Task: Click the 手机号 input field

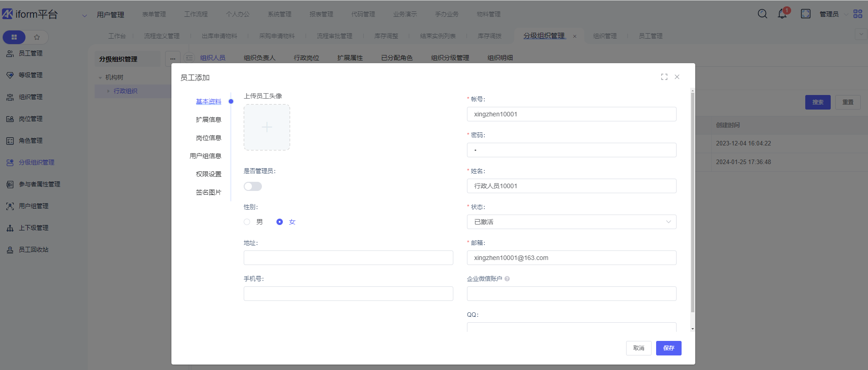Action: pos(348,294)
